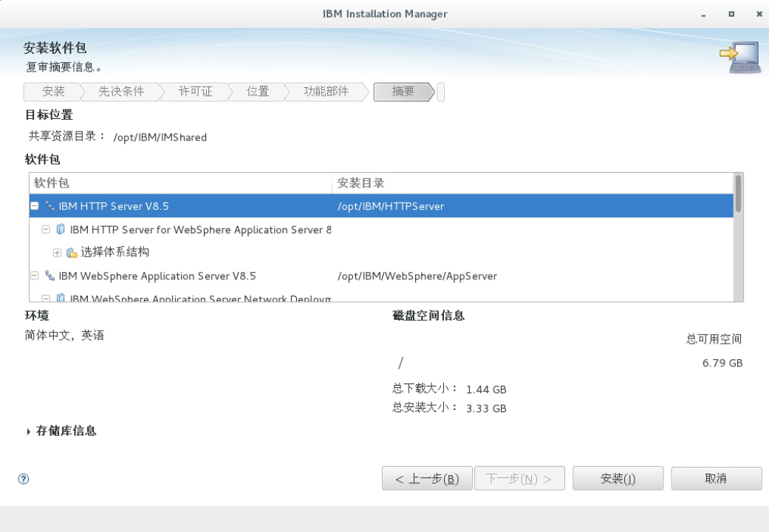The height and width of the screenshot is (532, 769).
Task: Click the package list vertical scrollbar
Action: pos(738,236)
